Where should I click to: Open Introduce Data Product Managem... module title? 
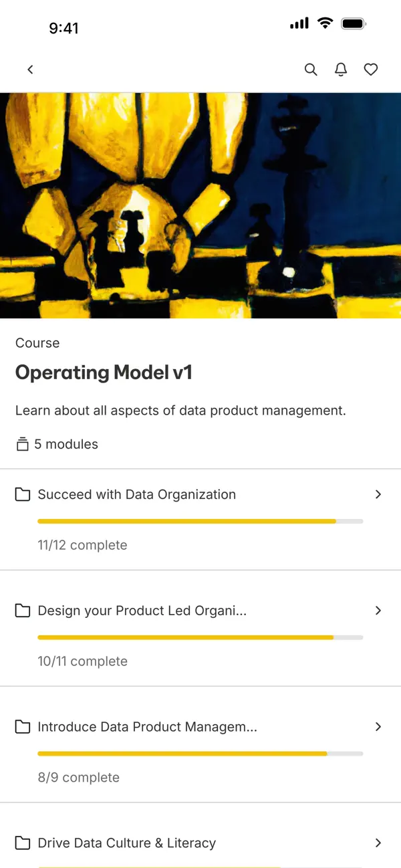147,727
